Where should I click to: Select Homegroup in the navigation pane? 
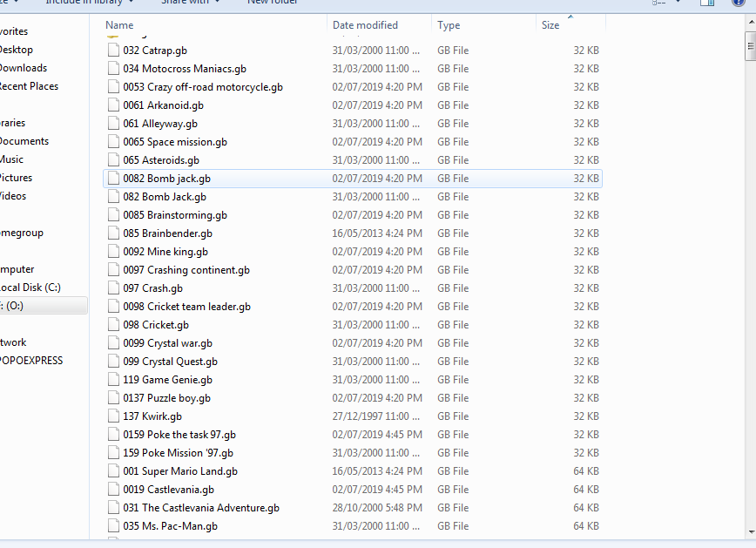pyautogui.click(x=21, y=233)
